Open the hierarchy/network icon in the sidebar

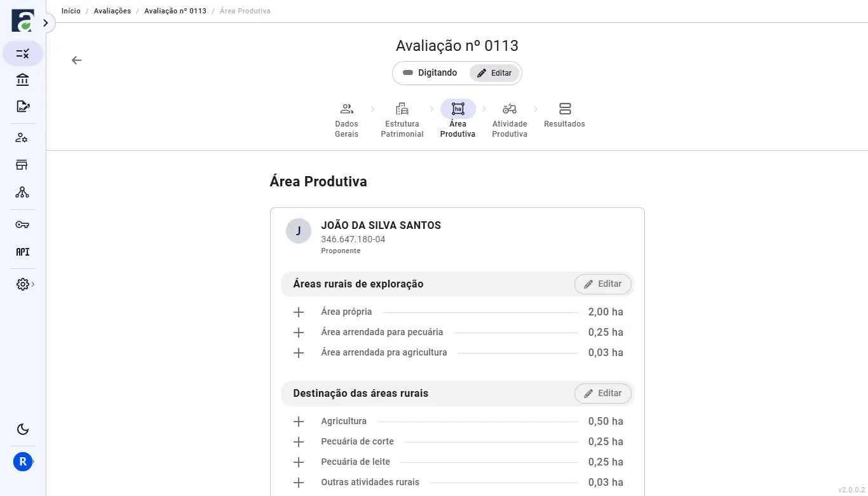click(x=22, y=192)
